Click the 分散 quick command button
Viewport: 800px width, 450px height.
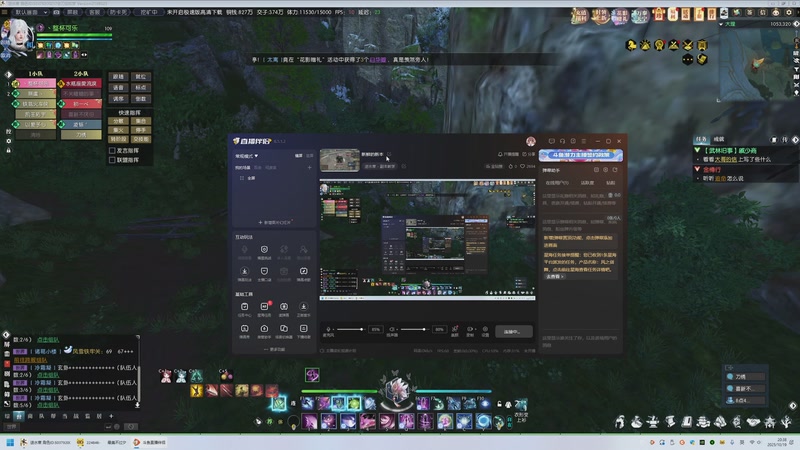pos(118,121)
